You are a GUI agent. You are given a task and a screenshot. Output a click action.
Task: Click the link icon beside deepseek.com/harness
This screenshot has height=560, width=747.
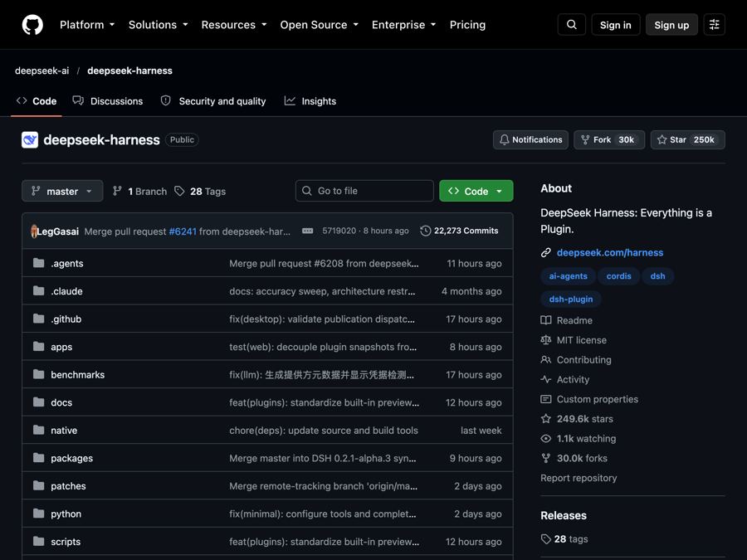pyautogui.click(x=546, y=253)
